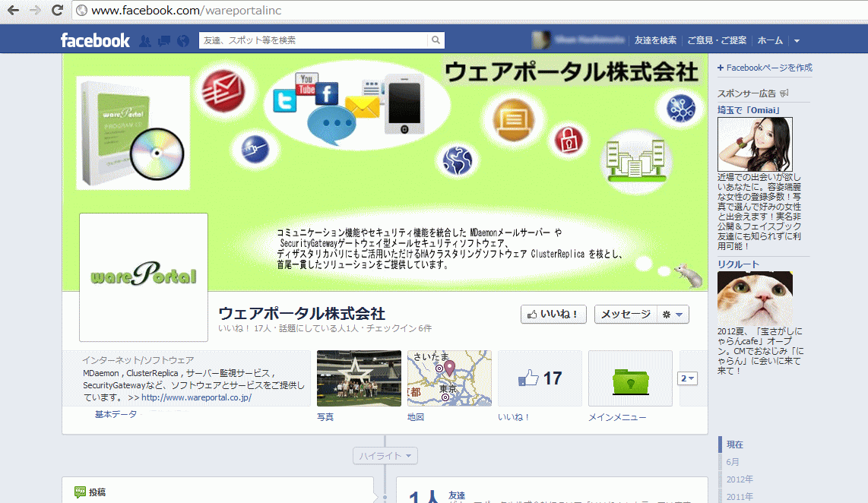Image resolution: width=868 pixels, height=503 pixels.
Task: Click the 写真 label link
Action: [325, 416]
